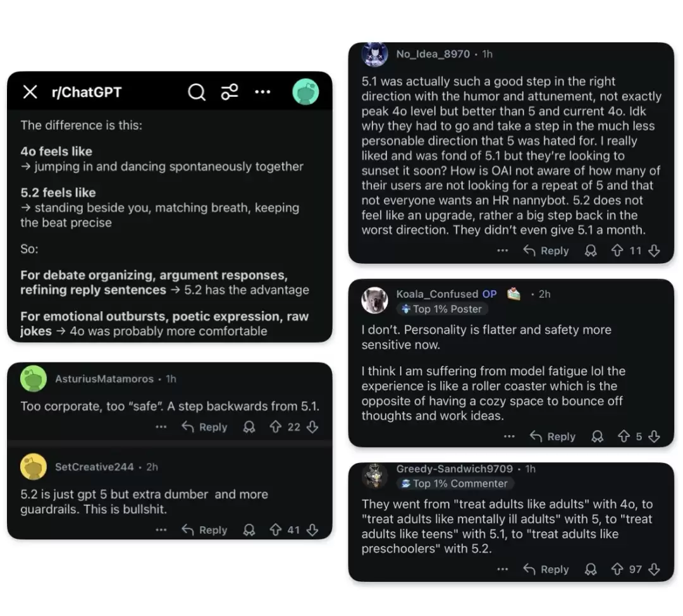683x616 pixels.
Task: Open search in r/ChatGPT header
Action: coord(197,92)
